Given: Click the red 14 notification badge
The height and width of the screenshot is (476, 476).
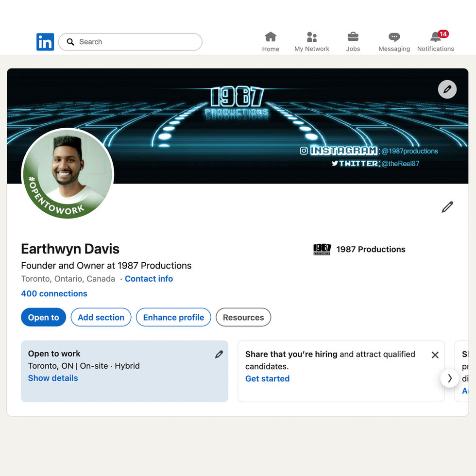Looking at the screenshot, I should click(443, 34).
